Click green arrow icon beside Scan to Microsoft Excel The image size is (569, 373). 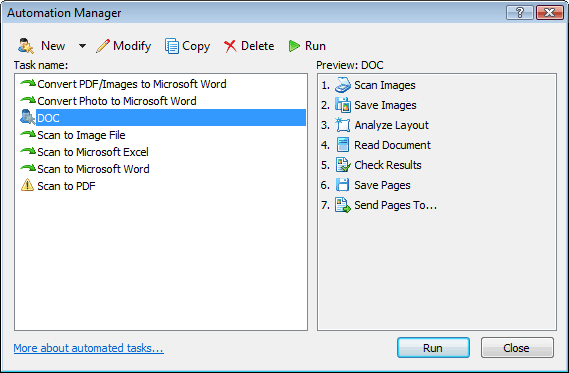(x=28, y=151)
